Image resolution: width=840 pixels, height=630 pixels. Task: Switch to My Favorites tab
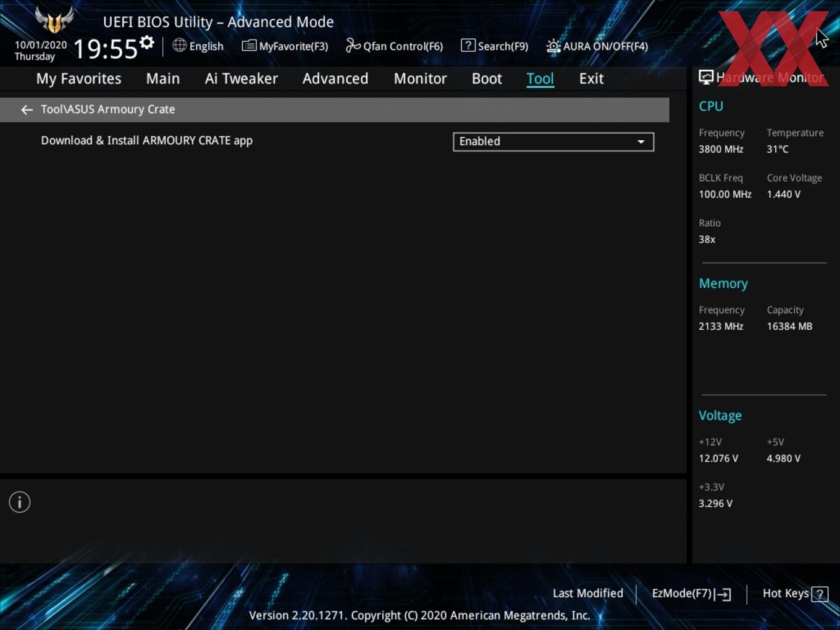point(78,78)
